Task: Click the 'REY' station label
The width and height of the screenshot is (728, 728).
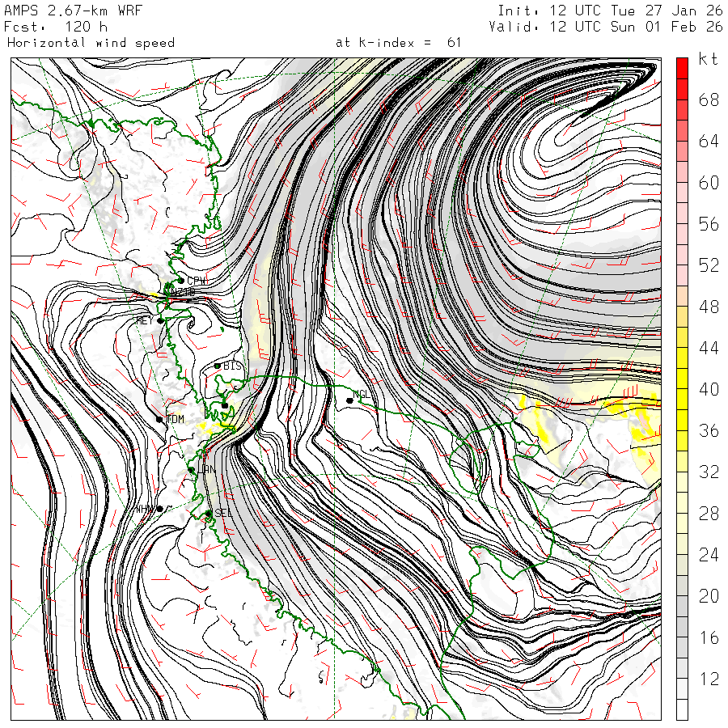Action: pyautogui.click(x=145, y=320)
